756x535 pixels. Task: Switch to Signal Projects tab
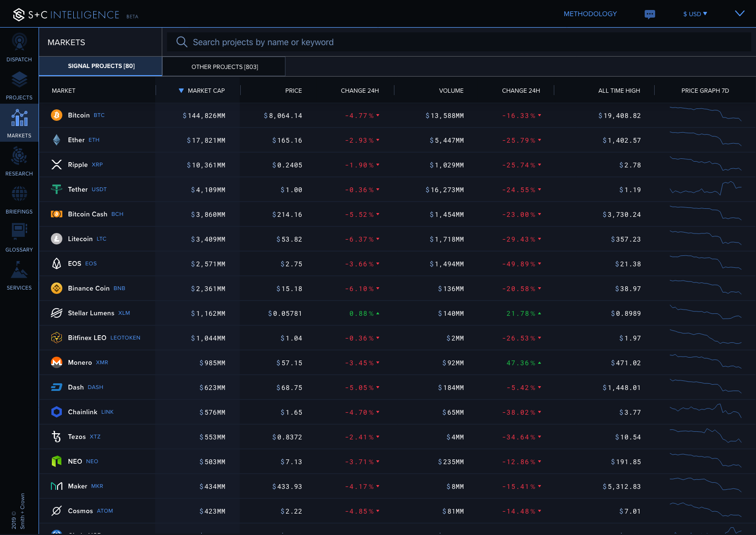(101, 66)
